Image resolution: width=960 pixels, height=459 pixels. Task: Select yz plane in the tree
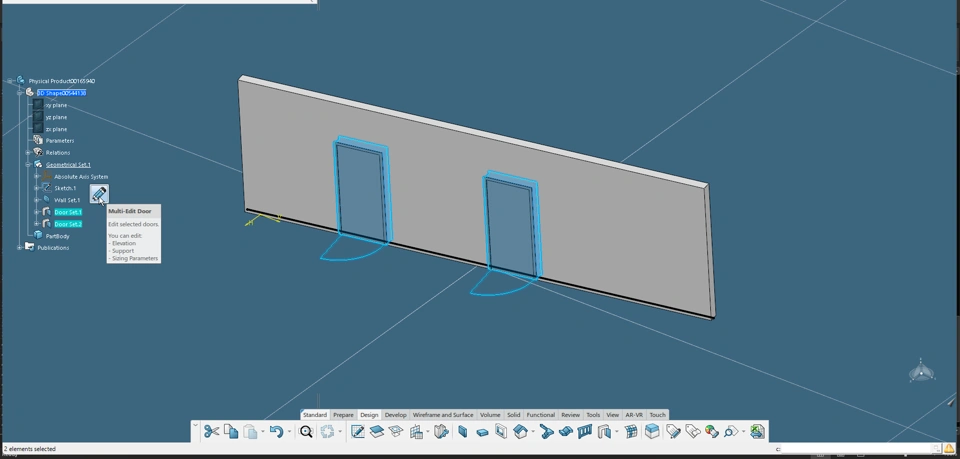pyautogui.click(x=56, y=117)
